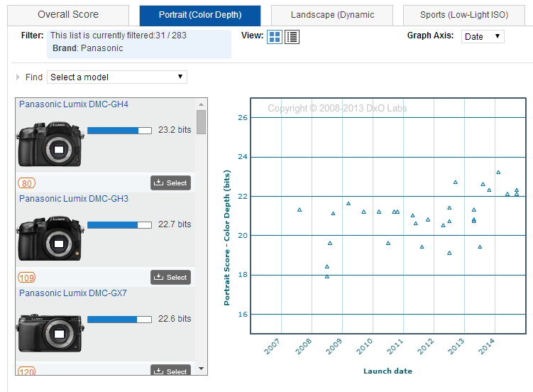Open Panasonic Lumix DMC-GX7 link
The height and width of the screenshot is (392, 533).
tap(73, 293)
